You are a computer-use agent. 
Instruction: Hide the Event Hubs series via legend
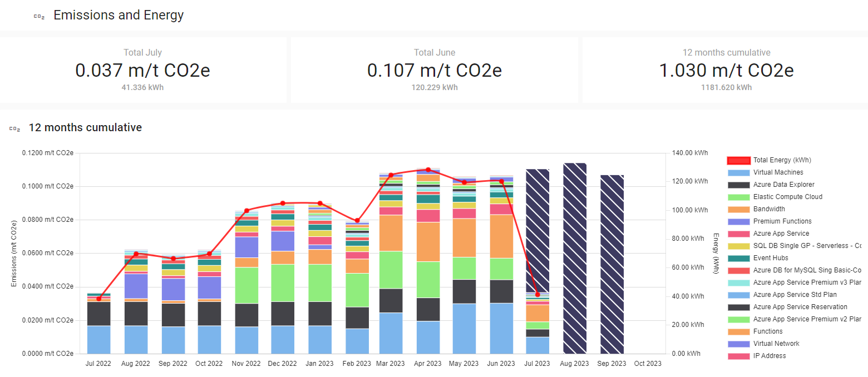click(x=771, y=258)
